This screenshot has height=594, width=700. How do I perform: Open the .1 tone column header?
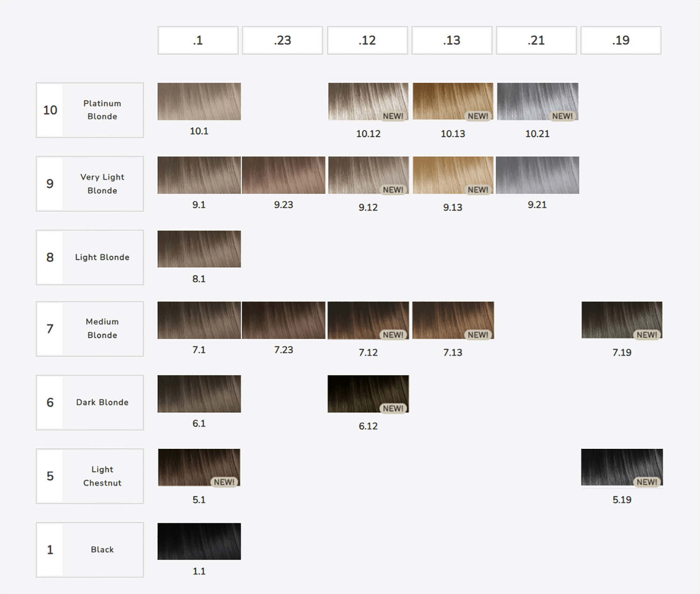[x=198, y=41]
